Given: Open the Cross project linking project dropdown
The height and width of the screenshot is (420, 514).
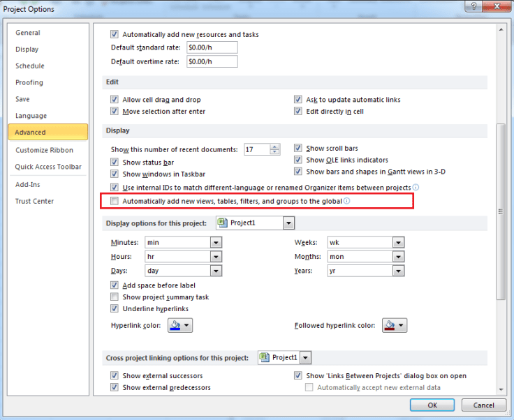Looking at the screenshot, I should point(306,358).
